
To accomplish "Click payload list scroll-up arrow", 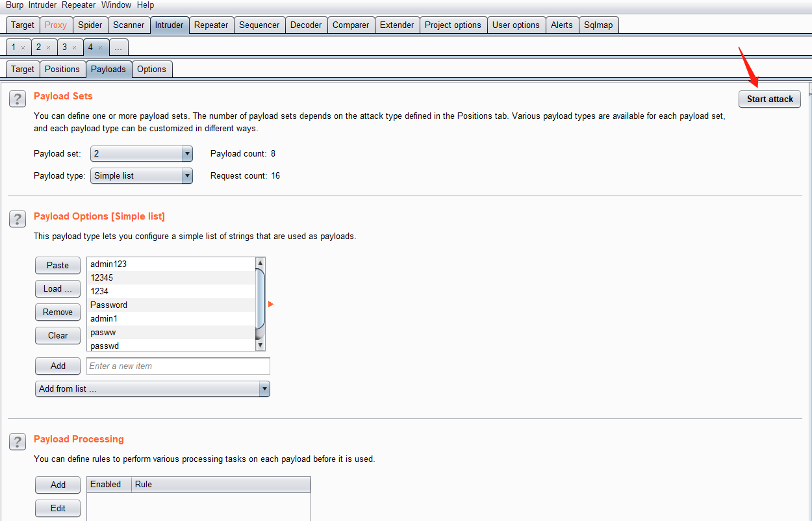I will 260,263.
